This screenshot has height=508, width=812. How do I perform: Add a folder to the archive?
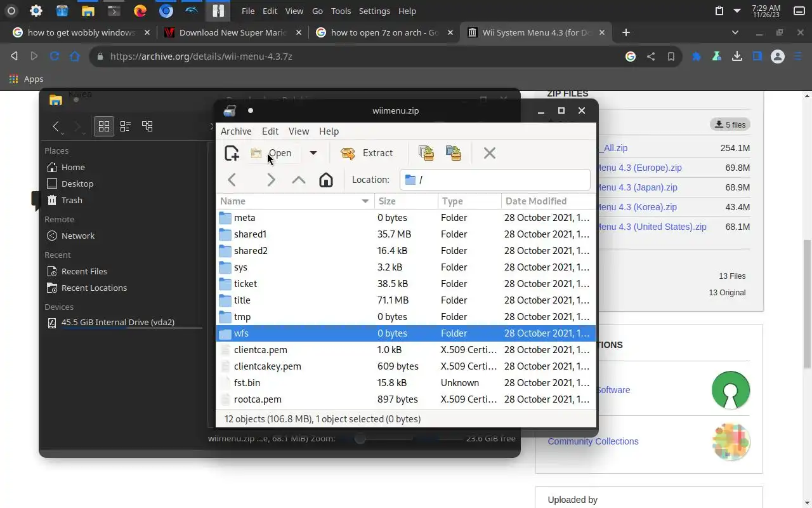pos(454,153)
